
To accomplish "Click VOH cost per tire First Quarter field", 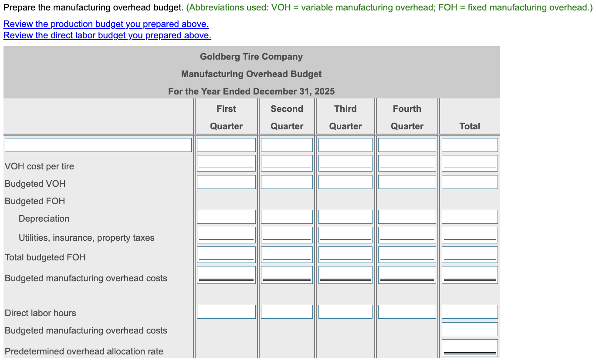I will click(226, 163).
